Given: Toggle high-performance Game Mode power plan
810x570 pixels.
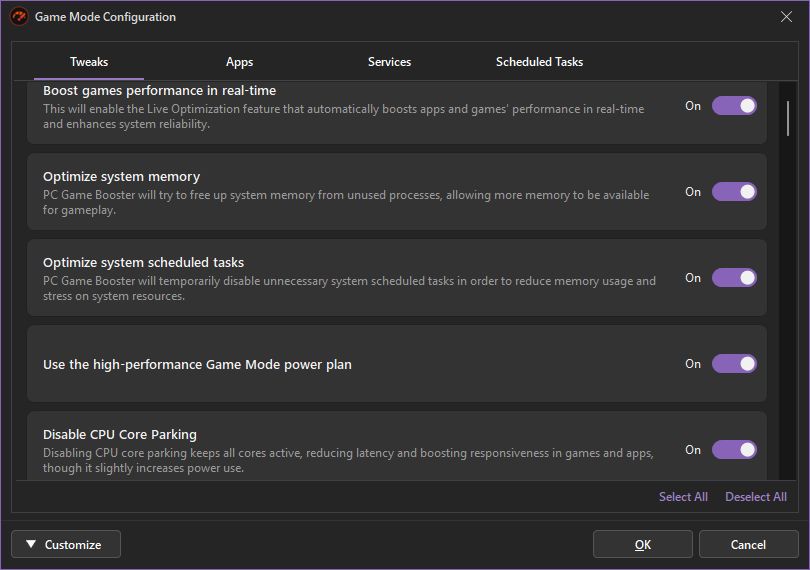Looking at the screenshot, I should pos(734,364).
